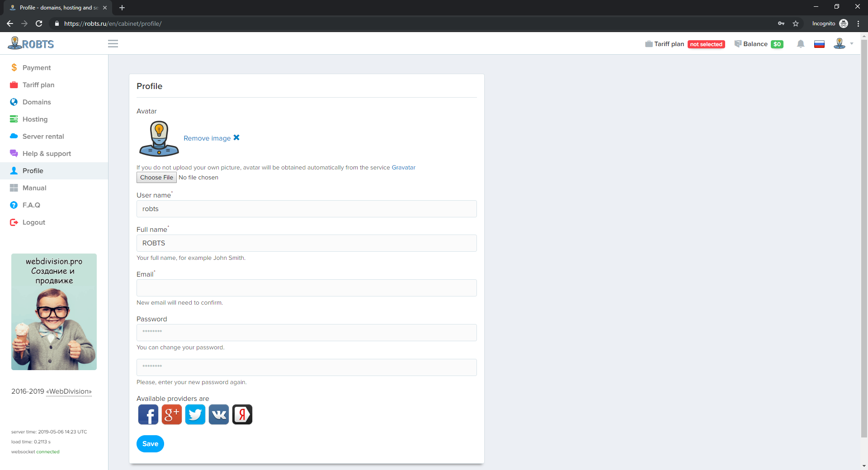The image size is (868, 470).
Task: Open the Hosting section
Action: (35, 119)
